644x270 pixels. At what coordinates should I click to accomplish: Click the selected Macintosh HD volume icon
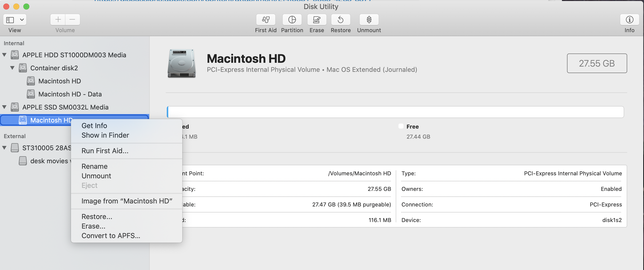[23, 120]
